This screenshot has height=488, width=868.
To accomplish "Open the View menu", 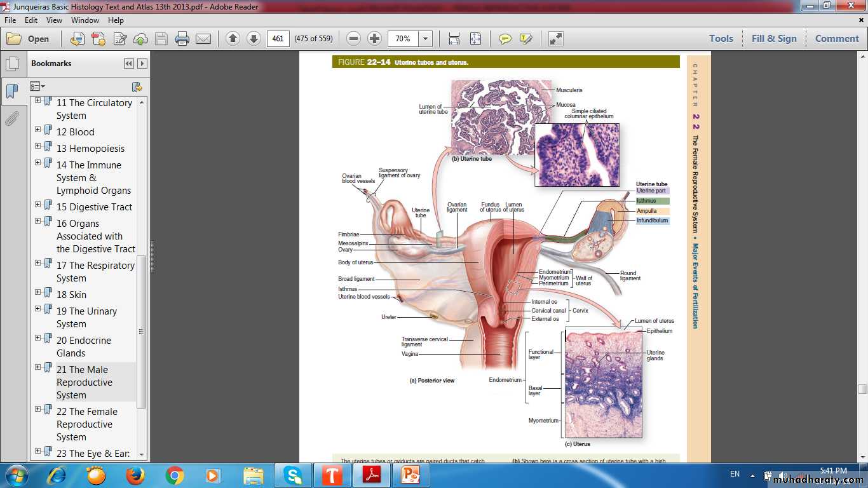I will coord(54,20).
